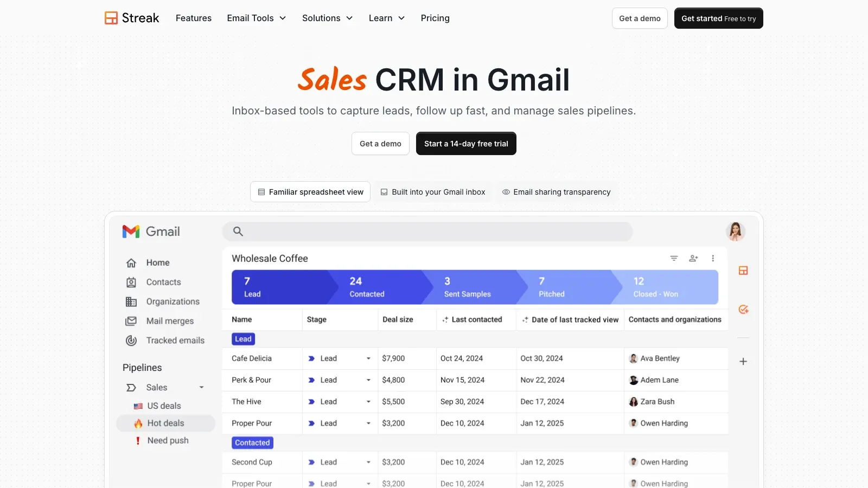Click the blue Contacted group label

pyautogui.click(x=252, y=443)
